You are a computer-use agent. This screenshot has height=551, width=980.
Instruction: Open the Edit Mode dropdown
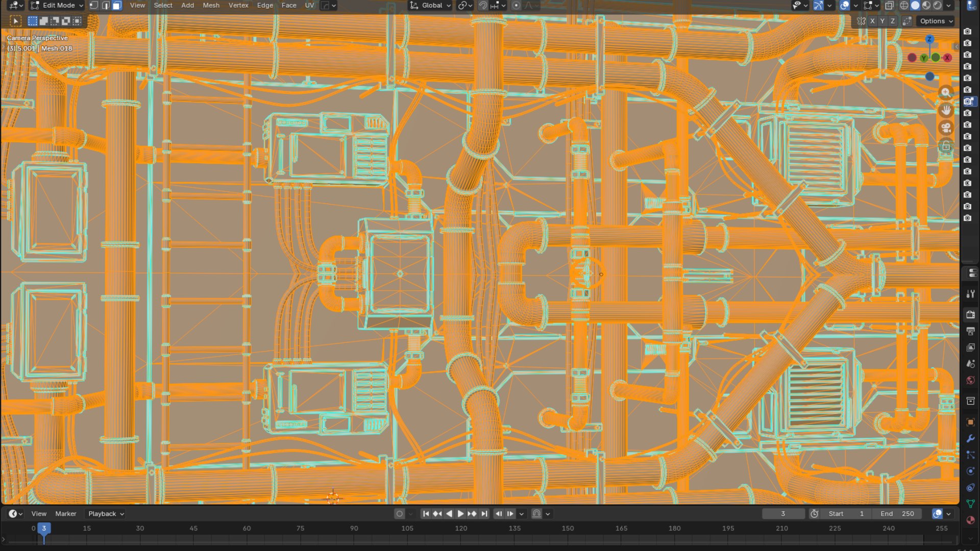57,5
